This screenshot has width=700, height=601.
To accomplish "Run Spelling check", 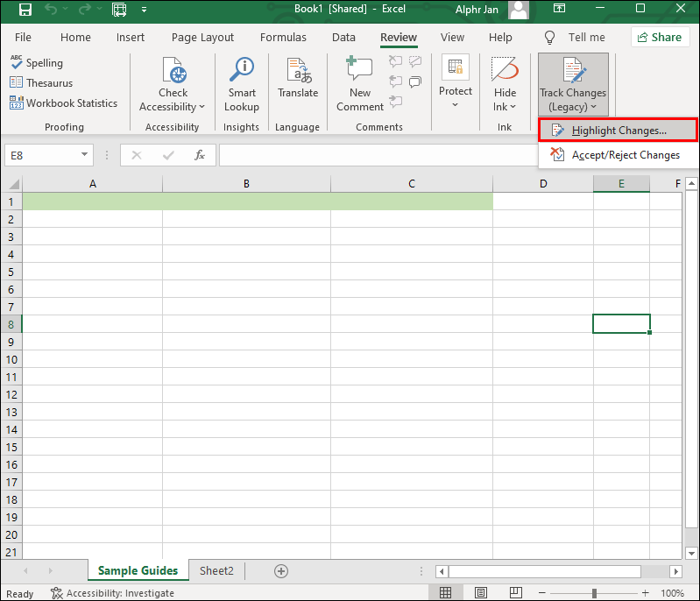I will coord(37,63).
